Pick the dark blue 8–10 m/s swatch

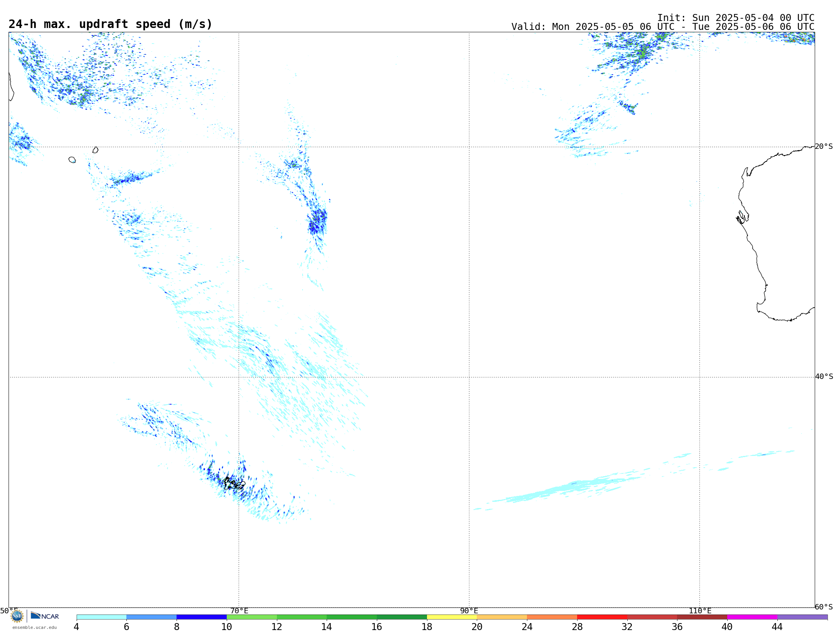201,617
